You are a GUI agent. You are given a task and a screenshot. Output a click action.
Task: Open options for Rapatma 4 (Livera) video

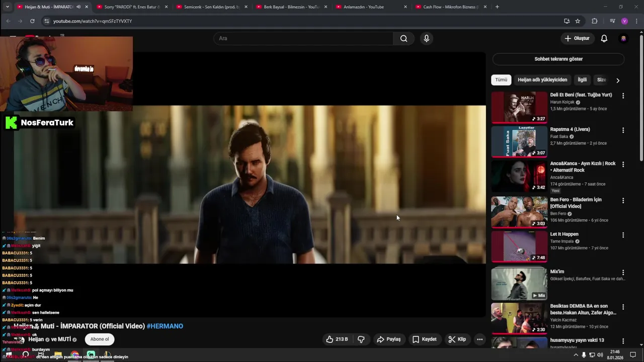pos(623,130)
